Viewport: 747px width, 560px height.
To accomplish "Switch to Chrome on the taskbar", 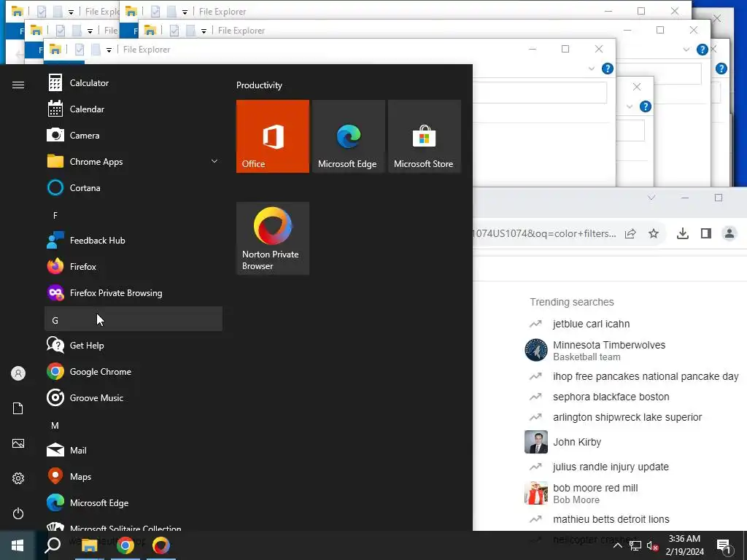I will click(125, 545).
